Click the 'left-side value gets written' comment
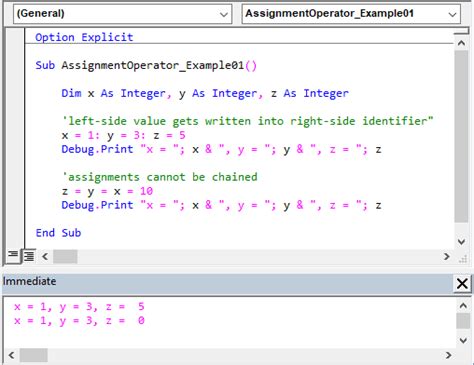The width and height of the screenshot is (474, 365). coord(247,121)
